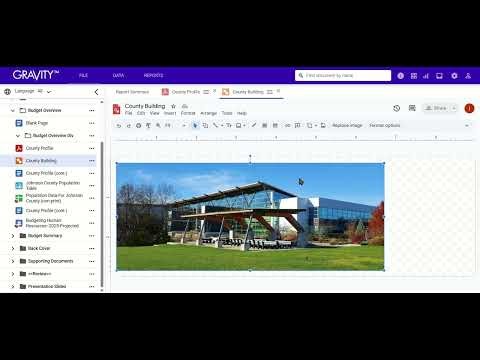Image resolution: width=480 pixels, height=360 pixels.
Task: Collapse the toolbar using far-right chevron
Action: click(467, 126)
